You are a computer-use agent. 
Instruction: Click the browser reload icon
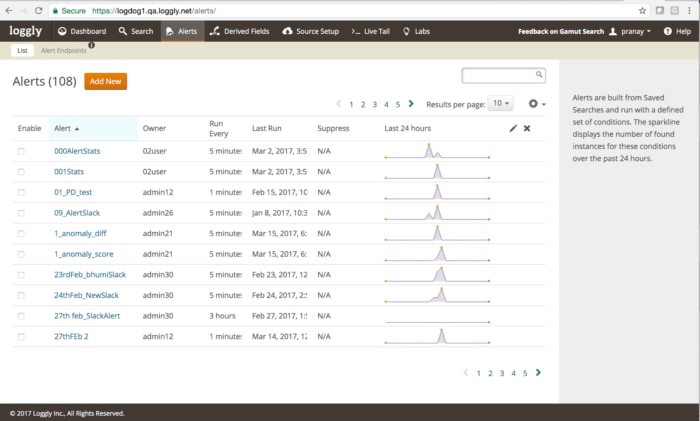(x=39, y=10)
